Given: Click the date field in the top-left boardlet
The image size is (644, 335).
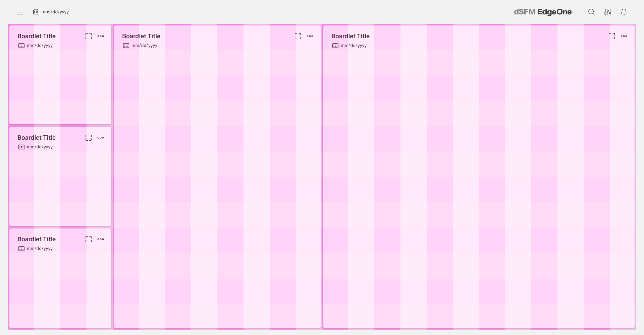Looking at the screenshot, I should point(36,46).
